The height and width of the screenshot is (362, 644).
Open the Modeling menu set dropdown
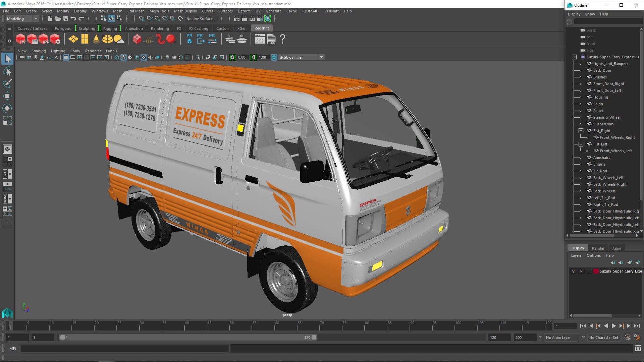coord(22,19)
